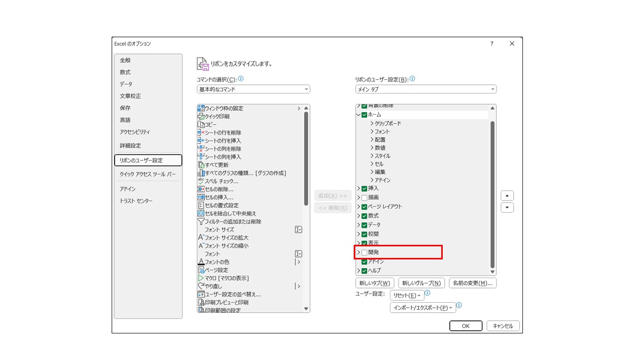
Task: Select the コピー command icon
Action: pos(201,124)
